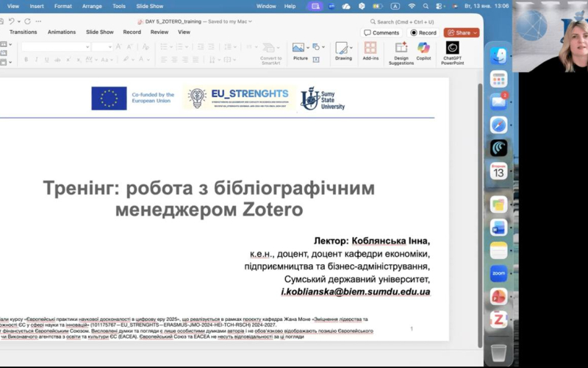Justify the text
The width and height of the screenshot is (588, 368).
point(196,60)
